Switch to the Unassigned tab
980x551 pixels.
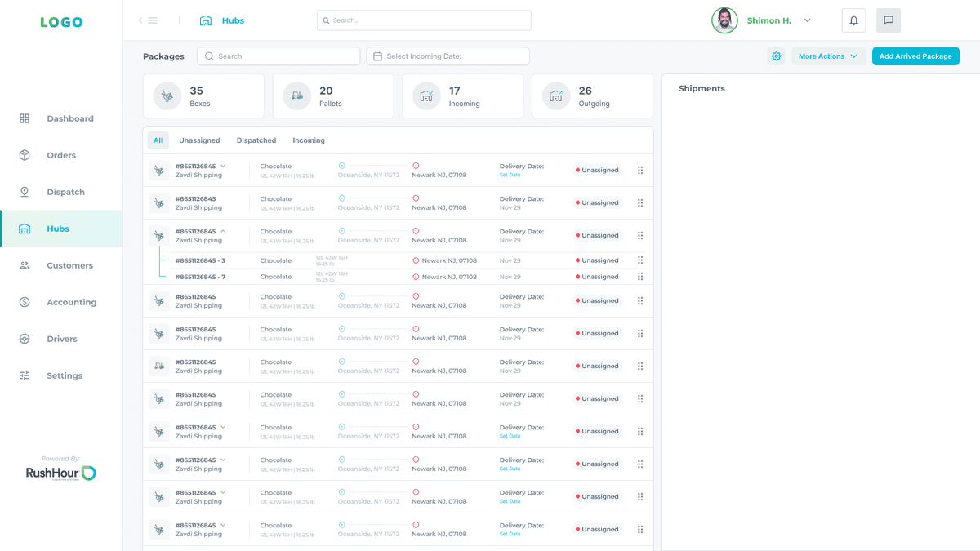click(x=199, y=140)
